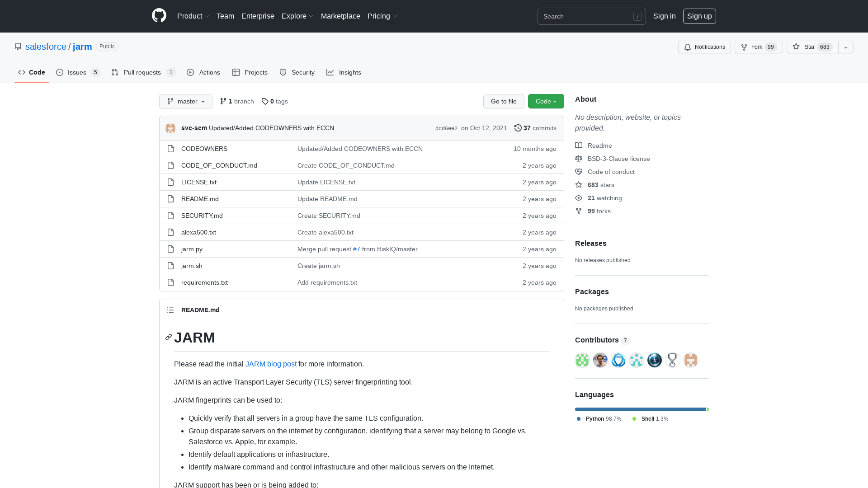Click the Shield Security tab icon

(283, 72)
